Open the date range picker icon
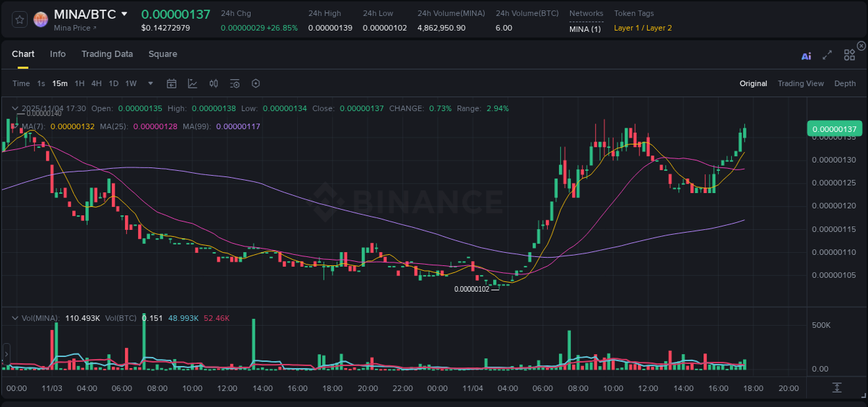 (x=172, y=83)
